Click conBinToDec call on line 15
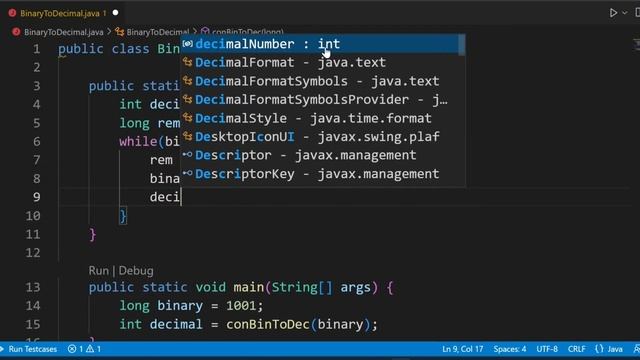This screenshot has height=360, width=640. 267,324
